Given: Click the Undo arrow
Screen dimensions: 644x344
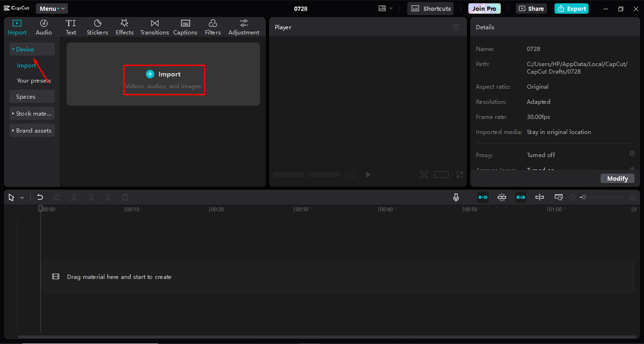Looking at the screenshot, I should click(x=40, y=198).
